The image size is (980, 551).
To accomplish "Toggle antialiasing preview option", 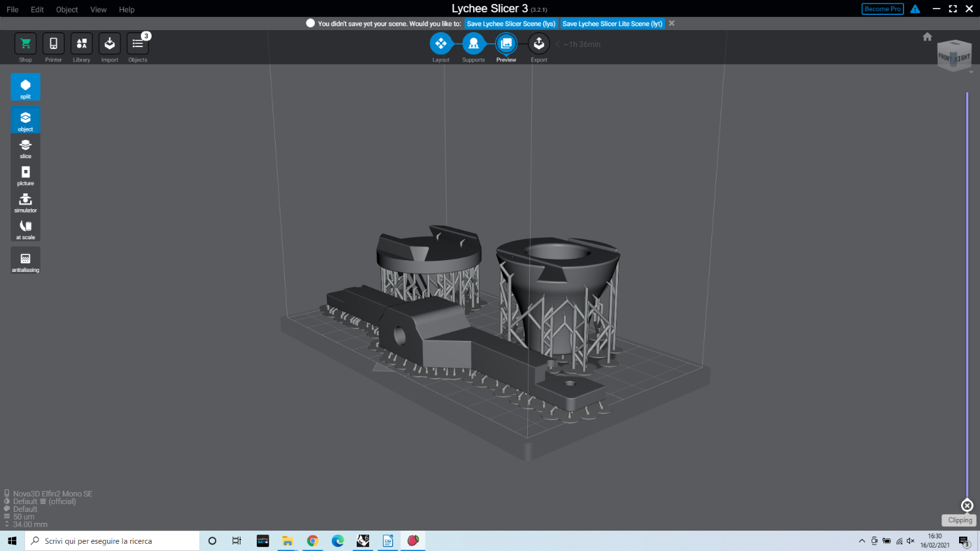I will click(25, 260).
